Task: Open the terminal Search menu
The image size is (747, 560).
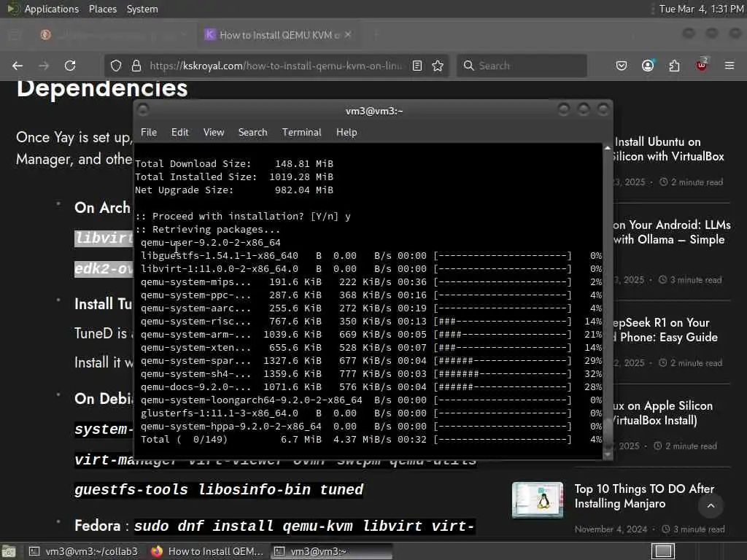Action: pos(253,133)
